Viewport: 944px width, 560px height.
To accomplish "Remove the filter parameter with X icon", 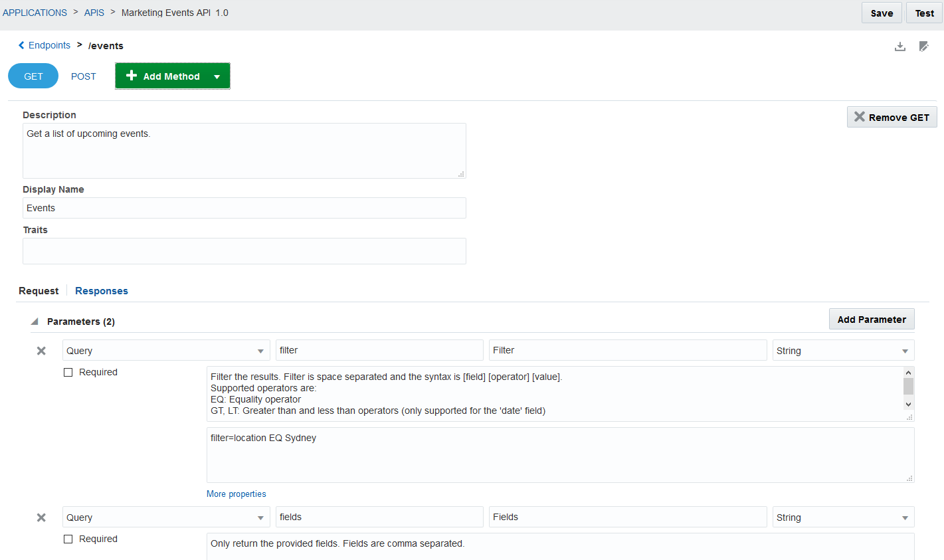I will 41,351.
